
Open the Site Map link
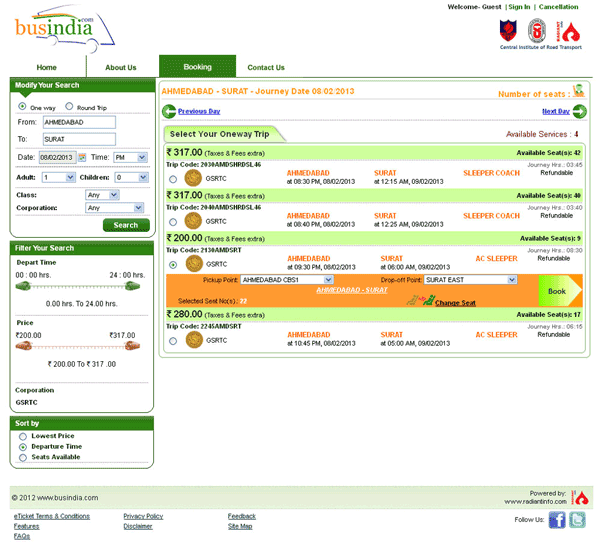[x=240, y=526]
